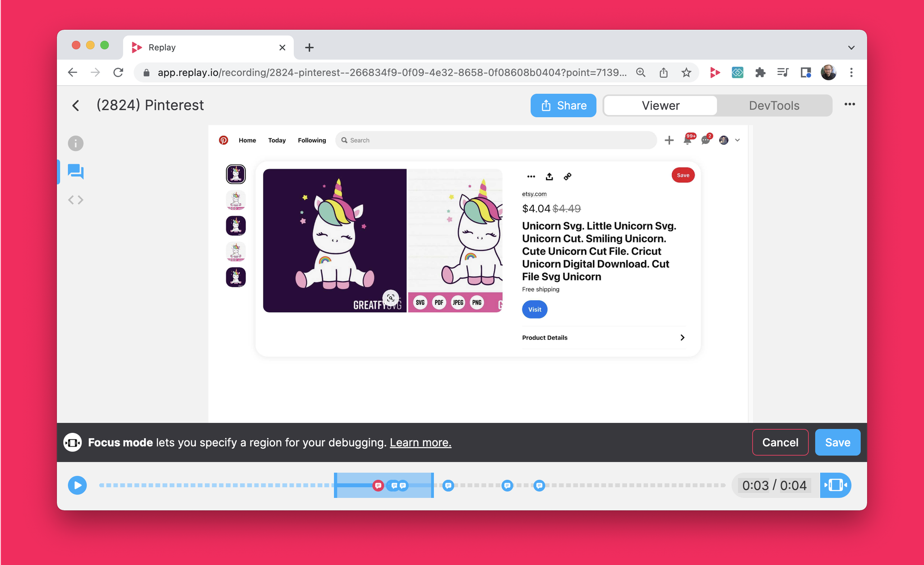This screenshot has height=565, width=924.
Task: Close the Replay browser tab
Action: pyautogui.click(x=282, y=47)
